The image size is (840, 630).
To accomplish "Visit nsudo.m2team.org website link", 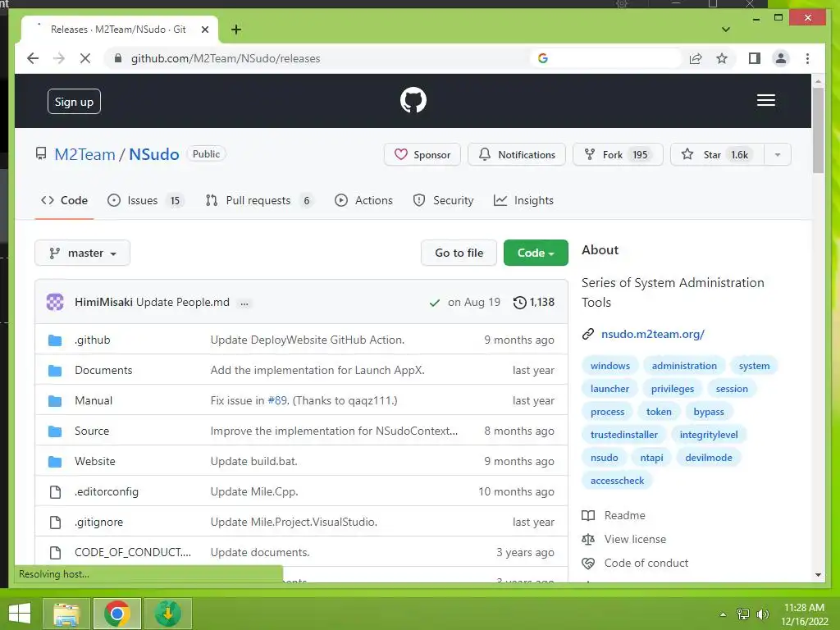I will [x=652, y=335].
